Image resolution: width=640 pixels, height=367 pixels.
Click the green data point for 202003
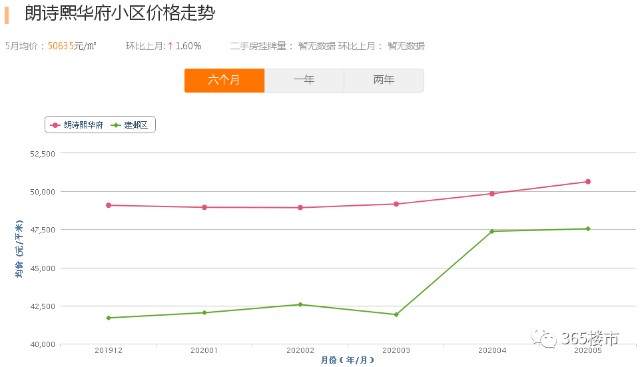(x=396, y=315)
